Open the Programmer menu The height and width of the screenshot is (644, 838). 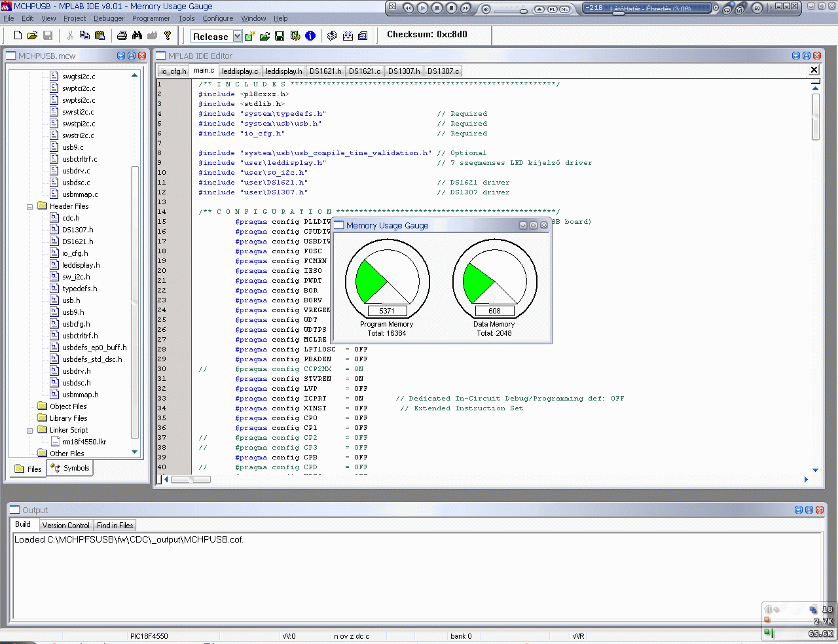151,18
